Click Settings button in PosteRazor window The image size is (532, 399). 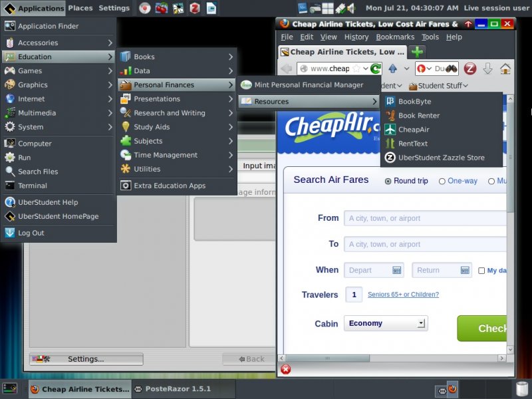coord(86,359)
